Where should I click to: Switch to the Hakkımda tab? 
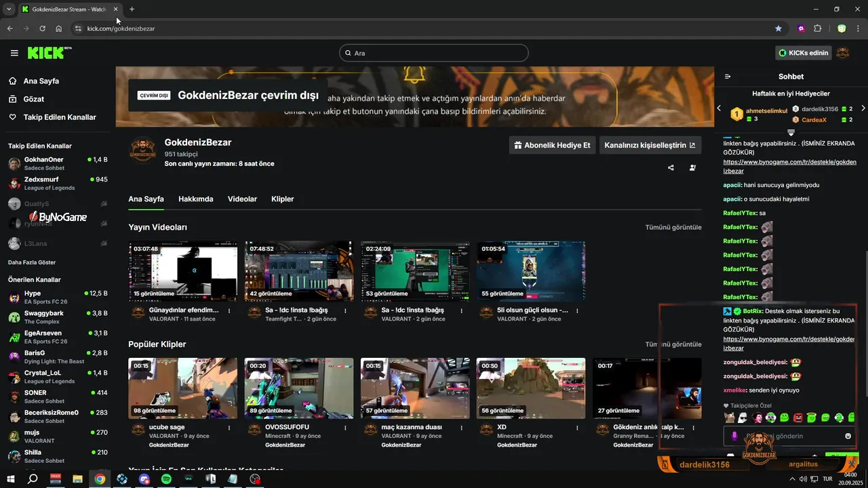(x=196, y=199)
